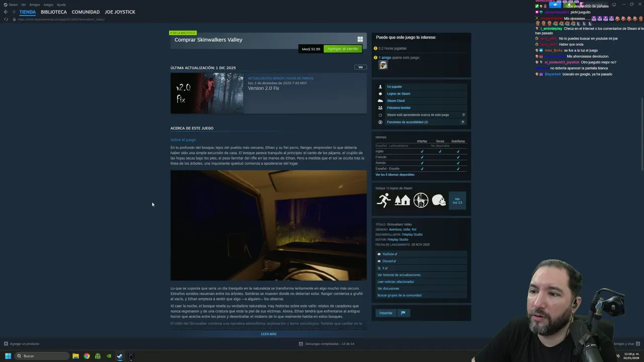Click the skull achievement icon
The image size is (644, 362).
[x=439, y=200]
